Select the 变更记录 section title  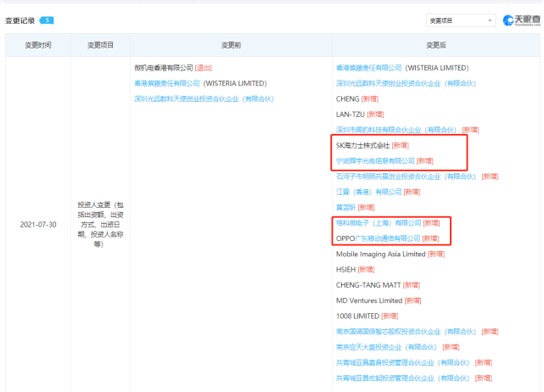click(20, 20)
